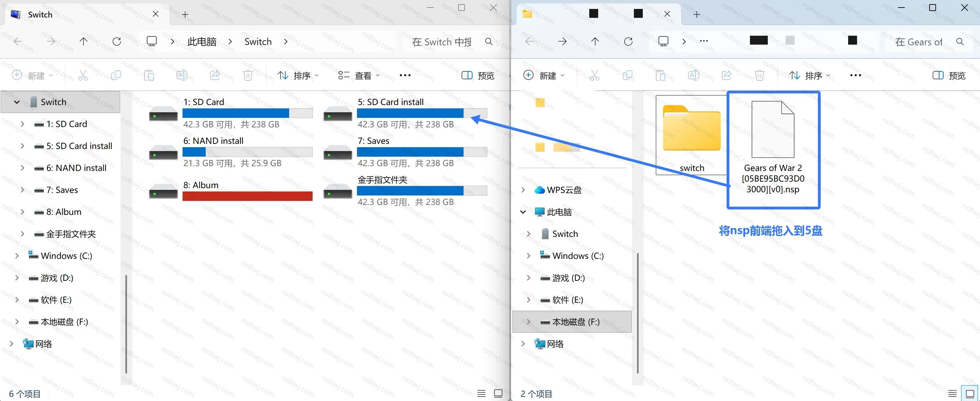This screenshot has height=401, width=980.
Task: Click the delete trash icon in left window
Action: (x=248, y=75)
